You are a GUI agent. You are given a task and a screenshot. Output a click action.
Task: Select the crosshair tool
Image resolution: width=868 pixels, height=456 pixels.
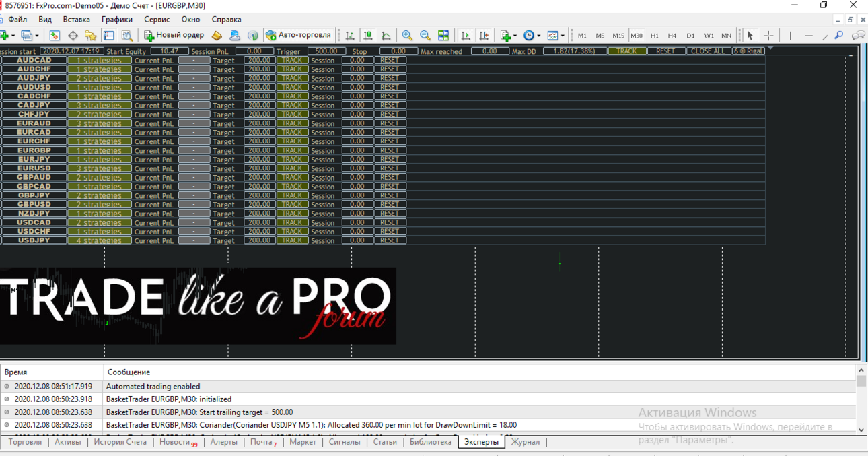[x=768, y=36]
